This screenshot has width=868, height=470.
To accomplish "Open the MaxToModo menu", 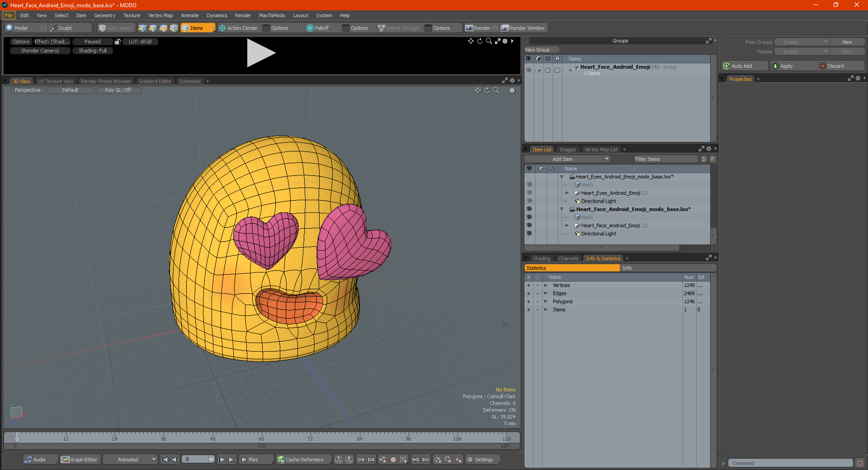I will point(272,15).
